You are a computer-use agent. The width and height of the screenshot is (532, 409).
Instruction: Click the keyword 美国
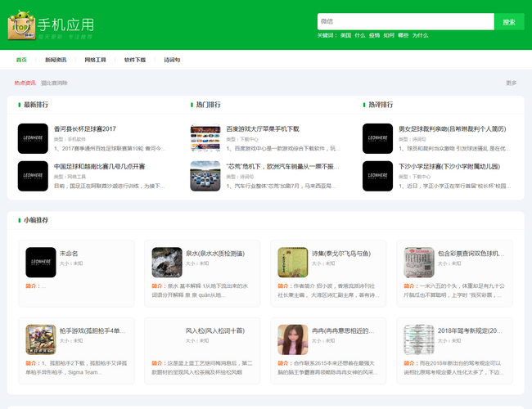pyautogui.click(x=345, y=35)
